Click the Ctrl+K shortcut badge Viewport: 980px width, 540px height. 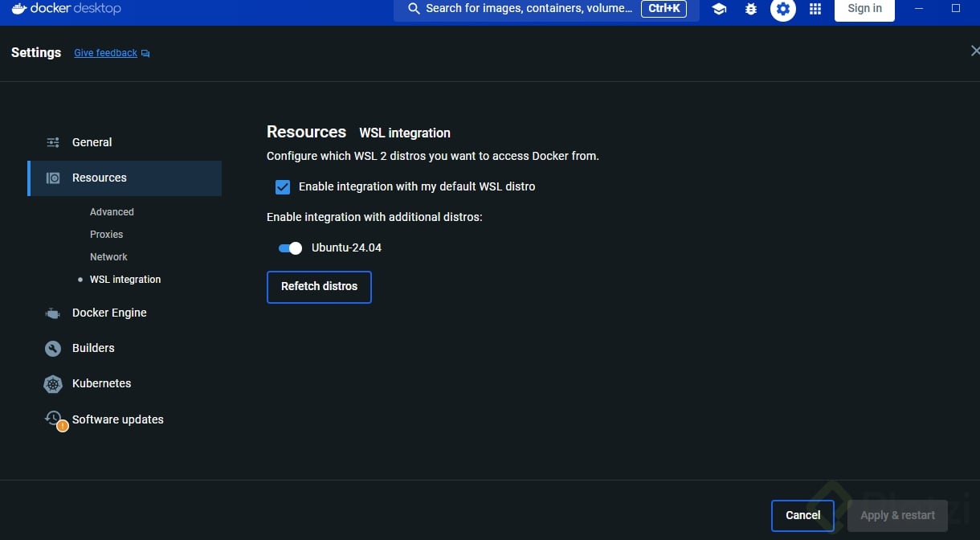point(664,9)
